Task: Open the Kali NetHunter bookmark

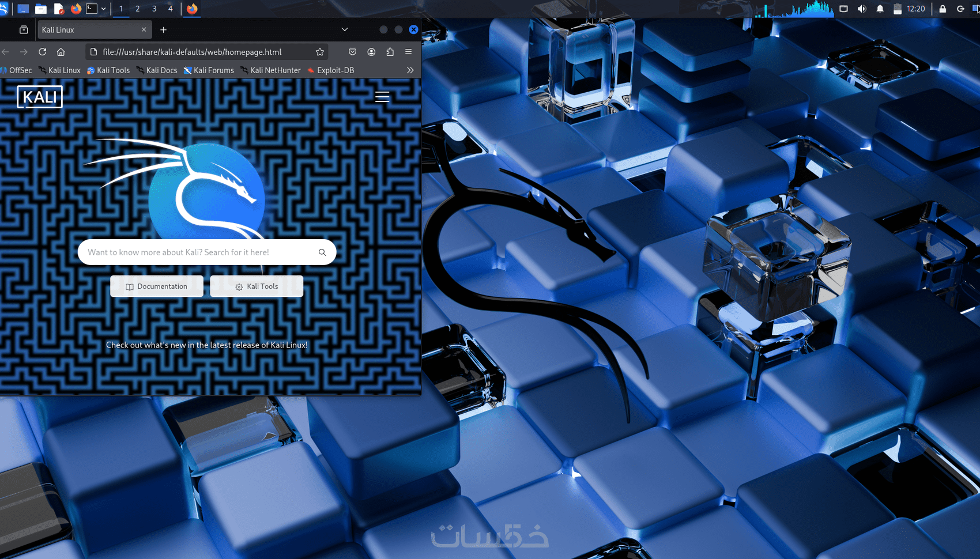Action: (x=270, y=70)
